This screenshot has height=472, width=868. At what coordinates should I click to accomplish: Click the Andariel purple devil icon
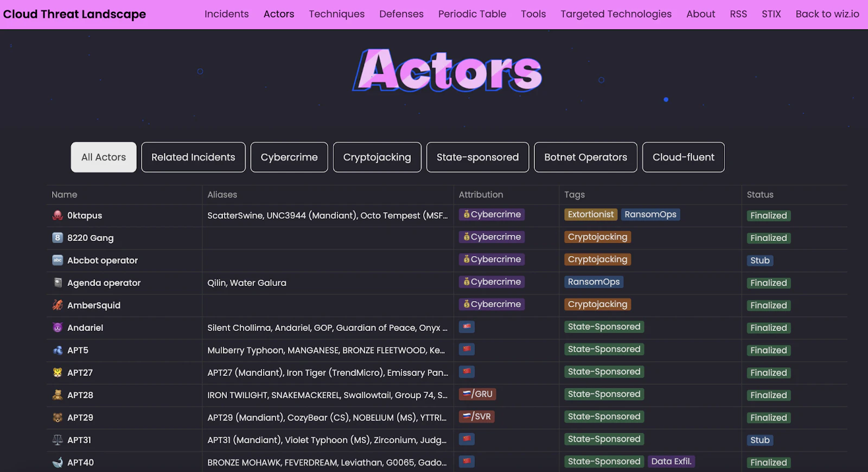pyautogui.click(x=58, y=328)
